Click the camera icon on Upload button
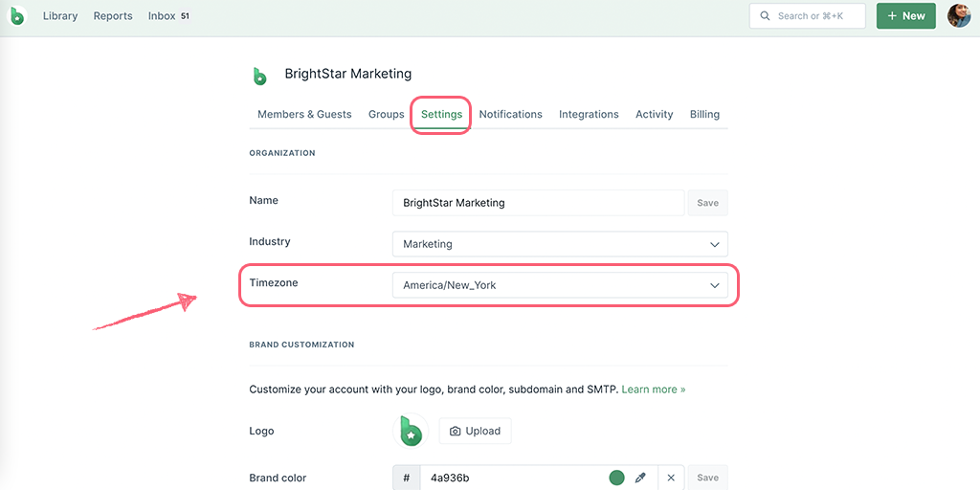 (455, 432)
